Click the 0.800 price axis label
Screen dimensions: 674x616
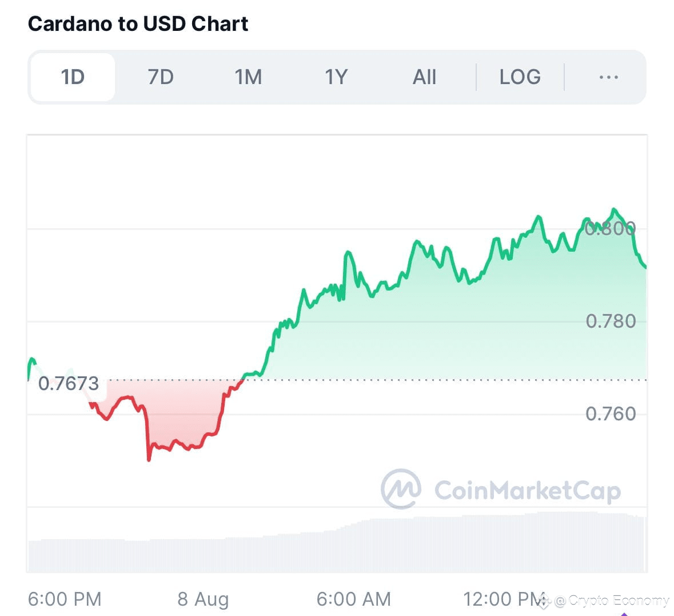[611, 228]
